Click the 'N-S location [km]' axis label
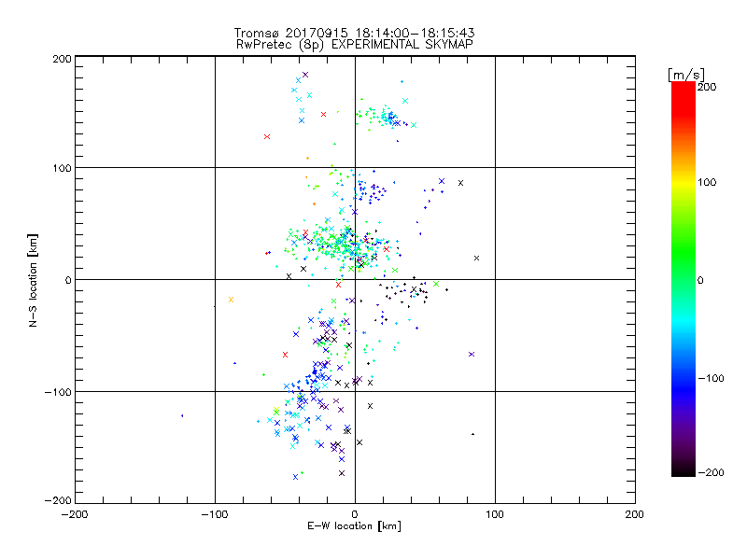747x560 pixels. (33, 280)
